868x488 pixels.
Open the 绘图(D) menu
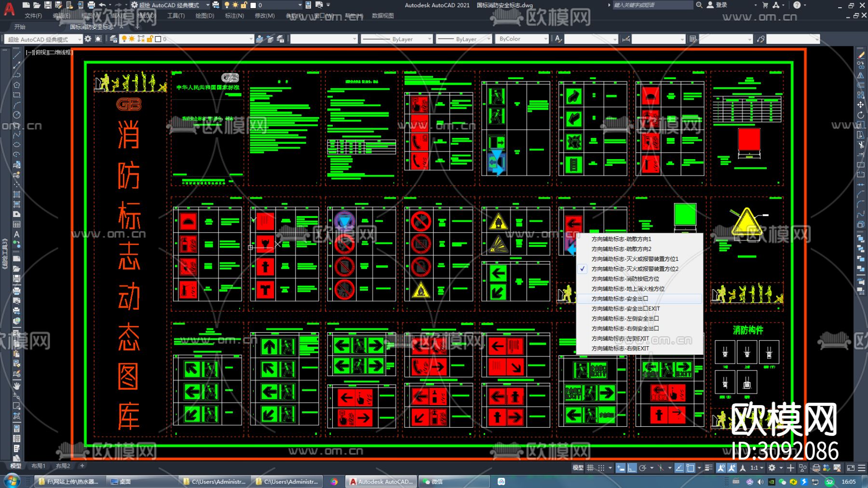point(204,16)
